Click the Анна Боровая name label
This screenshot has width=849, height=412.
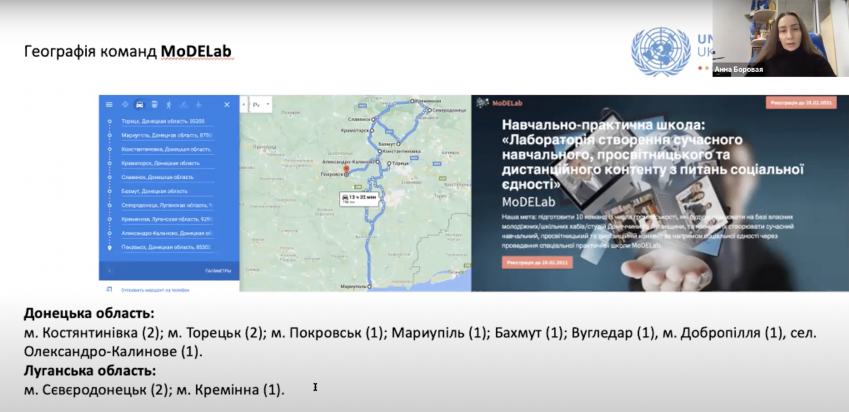point(738,70)
